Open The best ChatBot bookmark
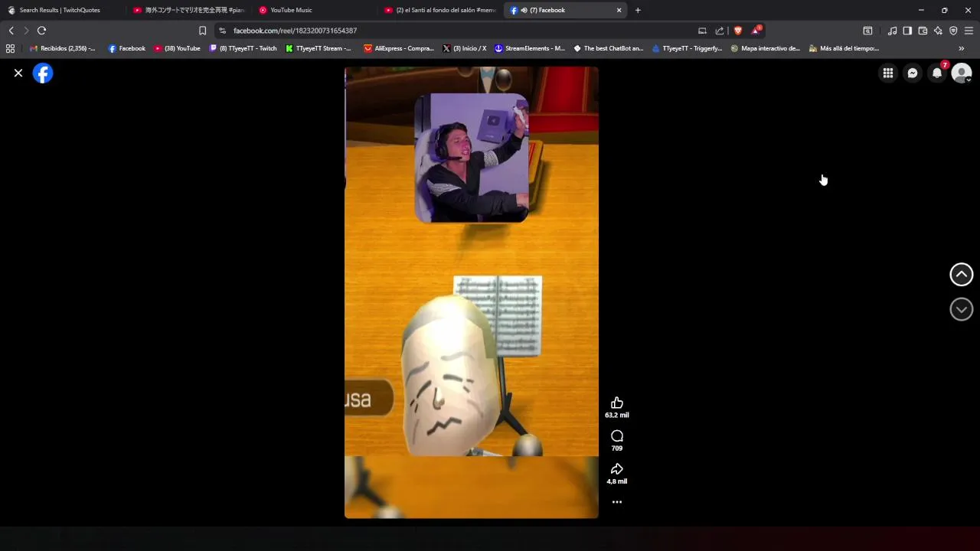The height and width of the screenshot is (551, 980). (x=609, y=48)
